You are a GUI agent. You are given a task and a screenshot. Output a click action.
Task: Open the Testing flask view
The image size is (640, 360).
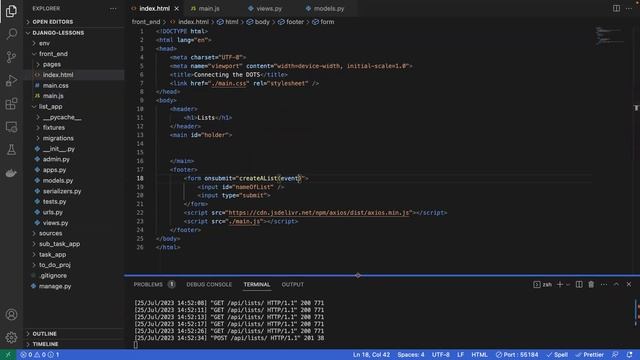coord(11,150)
